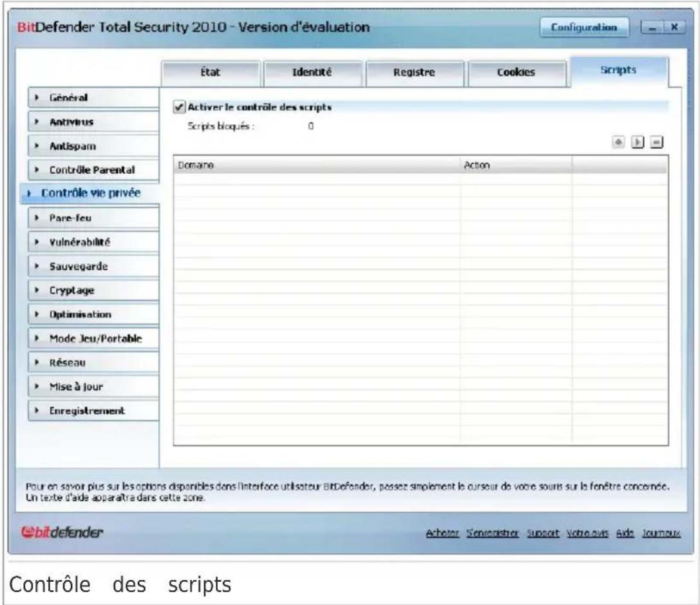Switch to the État tab
The image size is (700, 605).
(211, 73)
